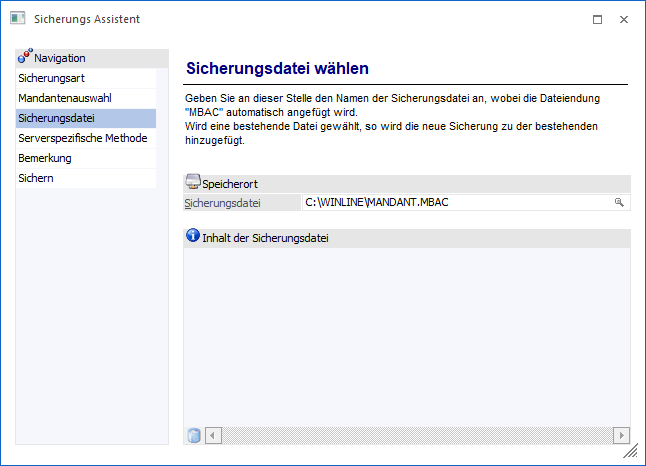Image resolution: width=646 pixels, height=466 pixels.
Task: Go to Sicherungsart step
Action: (44, 77)
